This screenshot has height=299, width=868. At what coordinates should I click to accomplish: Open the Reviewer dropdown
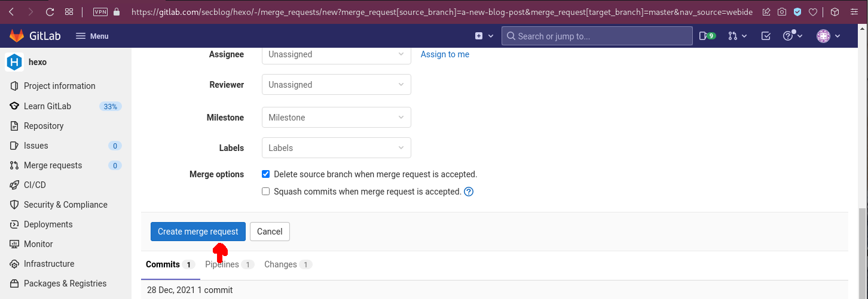pos(336,85)
